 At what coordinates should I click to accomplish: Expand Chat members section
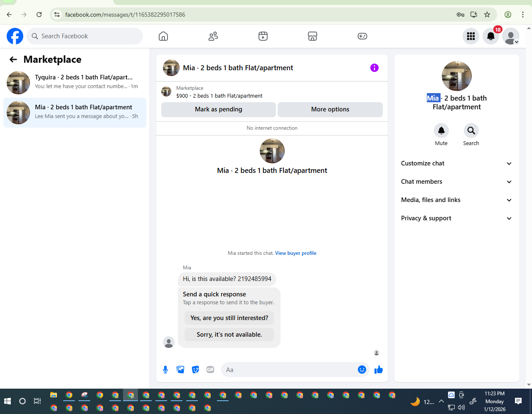point(456,182)
